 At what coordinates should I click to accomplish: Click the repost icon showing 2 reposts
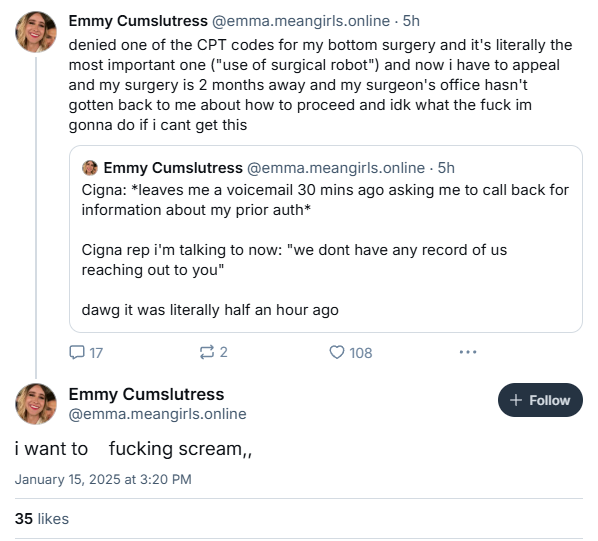pos(207,352)
